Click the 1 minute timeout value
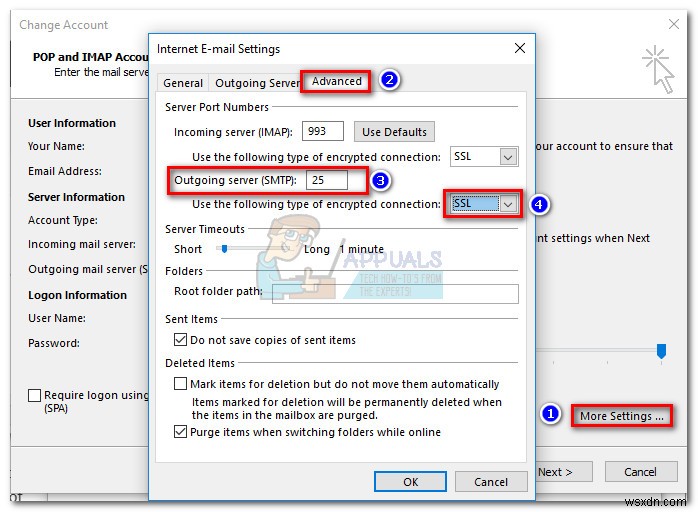The width and height of the screenshot is (698, 512). tap(361, 249)
